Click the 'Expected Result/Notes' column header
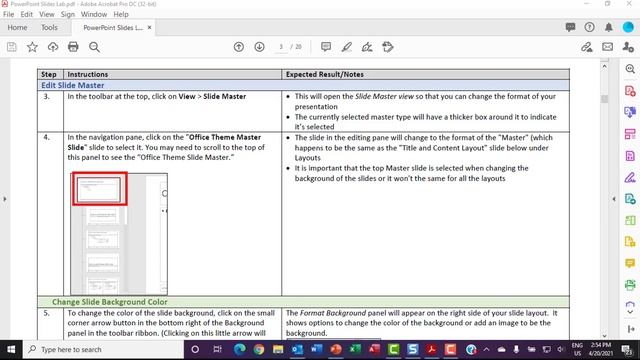 coord(324,74)
